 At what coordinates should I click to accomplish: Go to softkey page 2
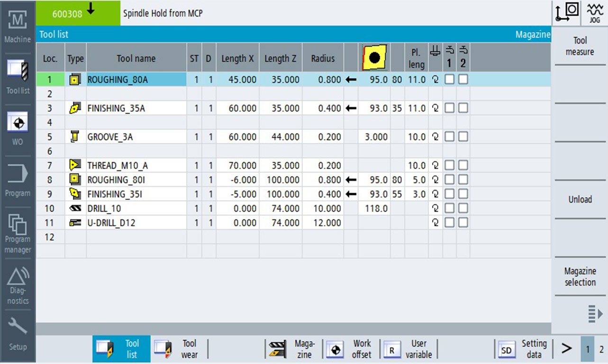[x=601, y=349]
